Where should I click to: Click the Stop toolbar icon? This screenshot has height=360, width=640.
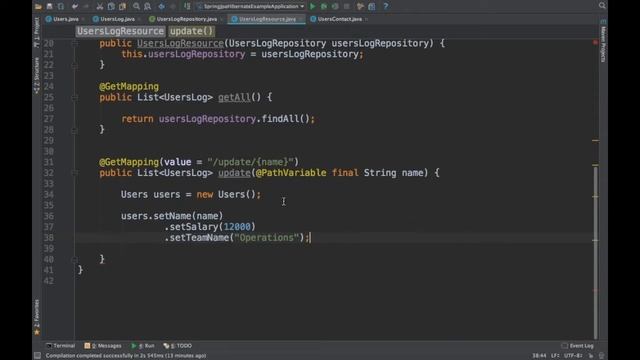(347, 6)
